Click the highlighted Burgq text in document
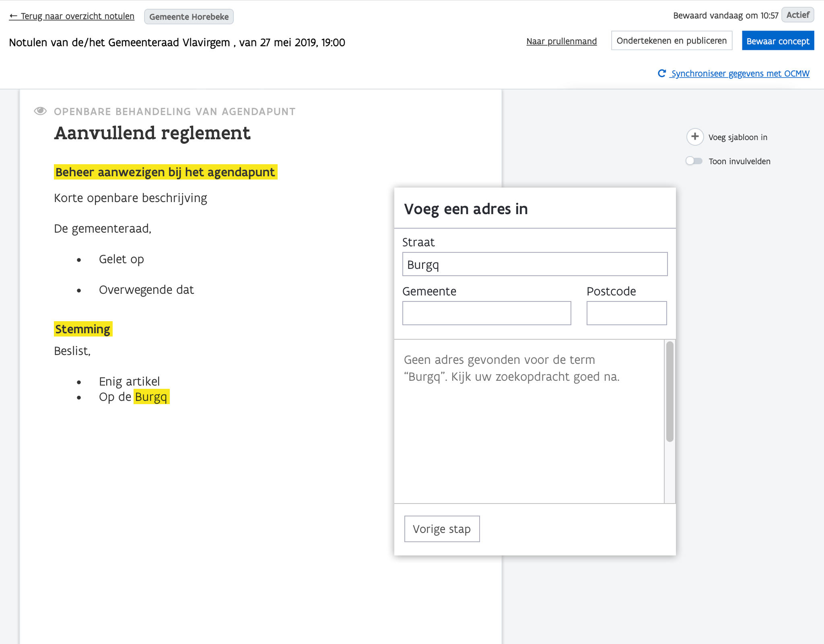The width and height of the screenshot is (824, 644). coord(151,397)
